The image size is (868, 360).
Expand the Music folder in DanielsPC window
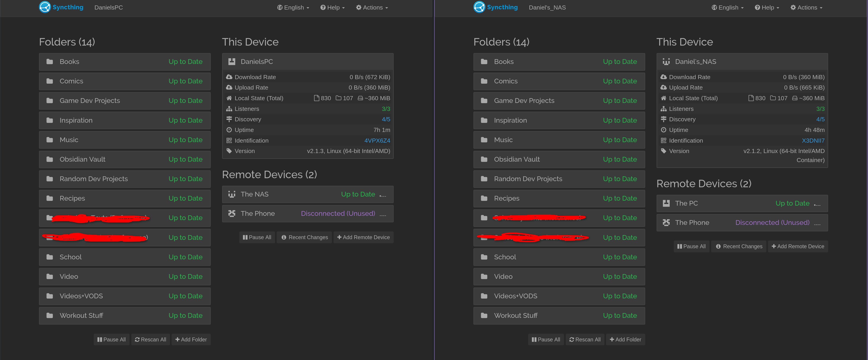125,140
